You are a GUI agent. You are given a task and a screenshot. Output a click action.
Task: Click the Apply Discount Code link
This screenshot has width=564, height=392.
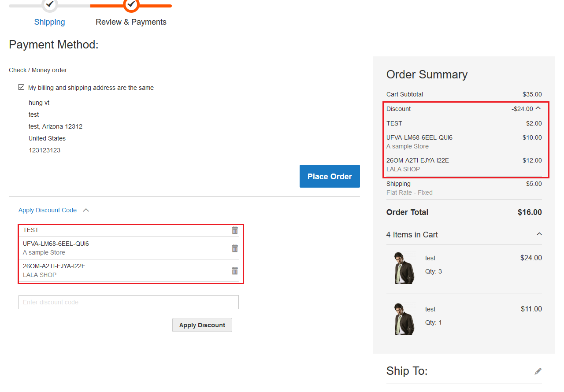(x=47, y=210)
